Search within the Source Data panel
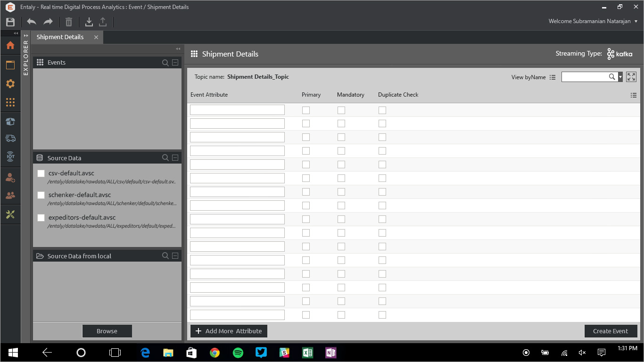The height and width of the screenshot is (362, 644). click(x=165, y=158)
